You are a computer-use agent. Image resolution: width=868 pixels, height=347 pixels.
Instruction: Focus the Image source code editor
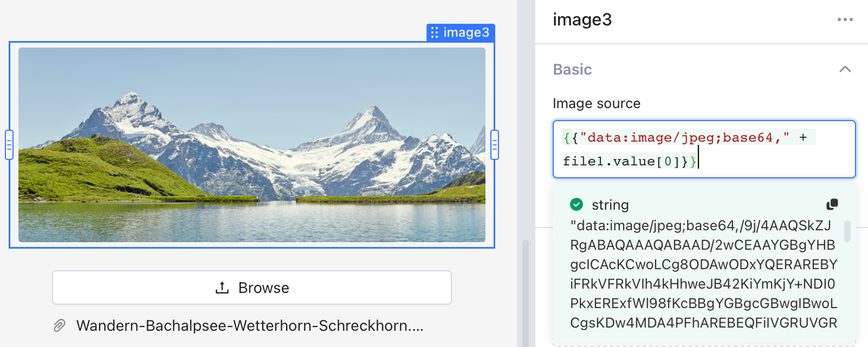(x=703, y=149)
